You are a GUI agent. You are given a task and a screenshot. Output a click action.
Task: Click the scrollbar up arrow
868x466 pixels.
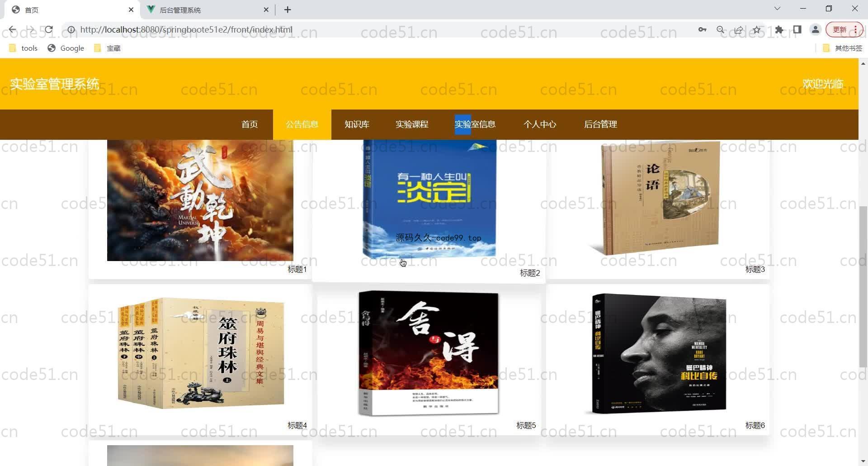click(x=863, y=63)
